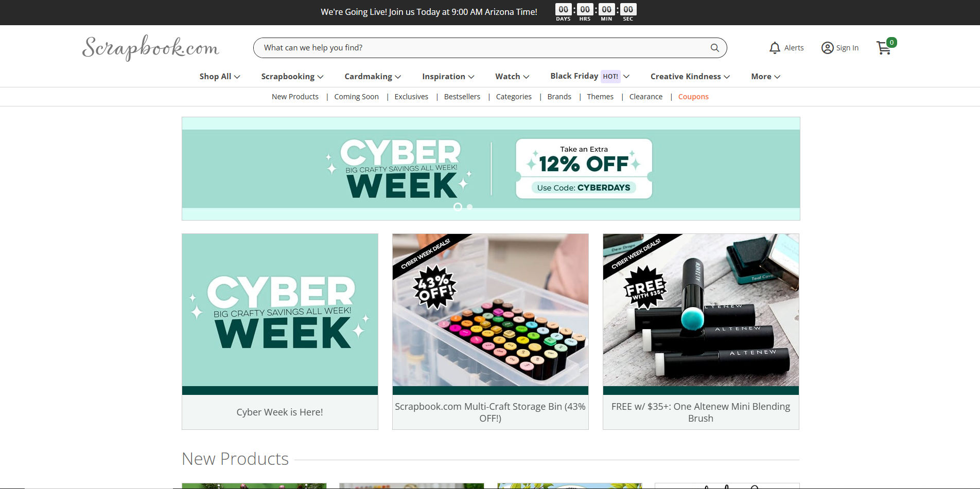
Task: Visit the Bestsellers link
Action: point(462,97)
